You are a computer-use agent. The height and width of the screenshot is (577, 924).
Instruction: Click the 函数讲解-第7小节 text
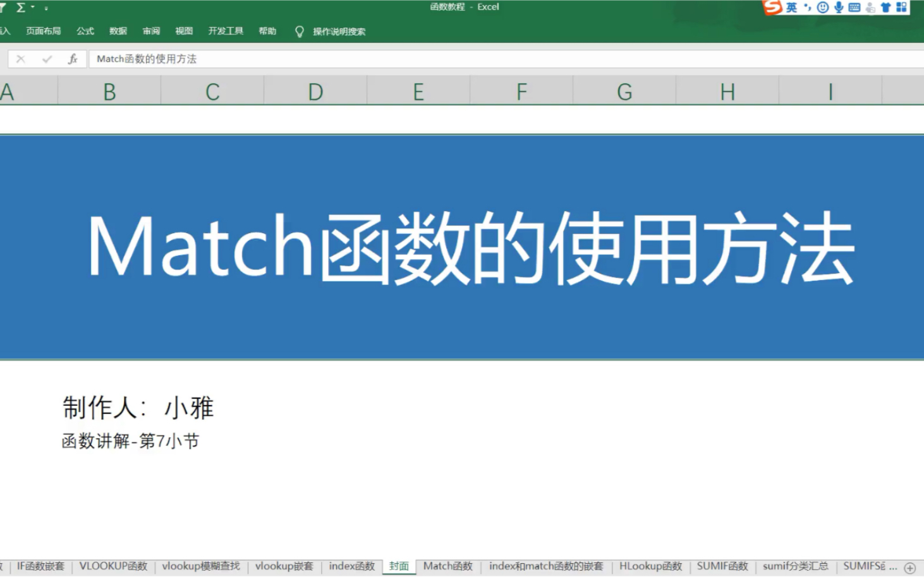[x=130, y=440]
